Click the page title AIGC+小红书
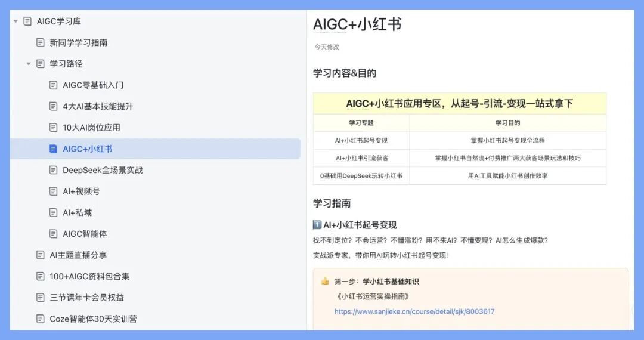 tap(357, 24)
